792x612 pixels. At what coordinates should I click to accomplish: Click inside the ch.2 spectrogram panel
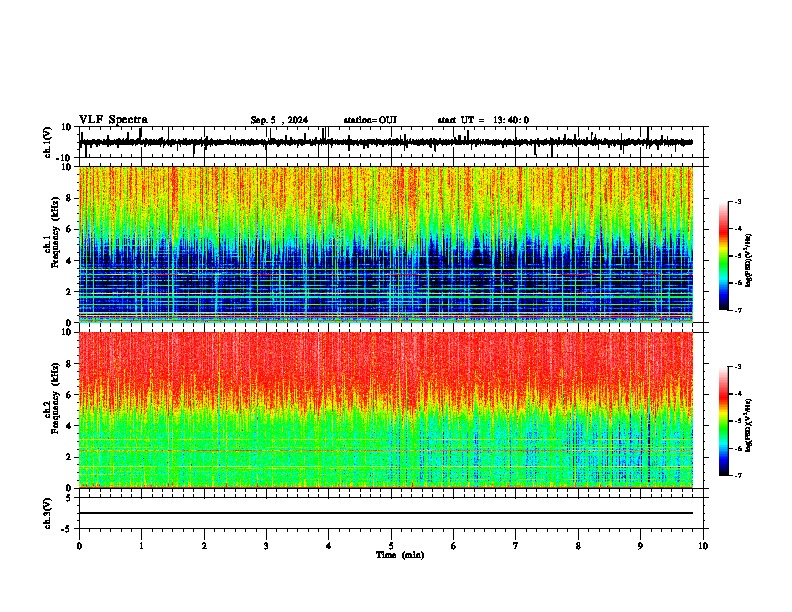[x=385, y=410]
